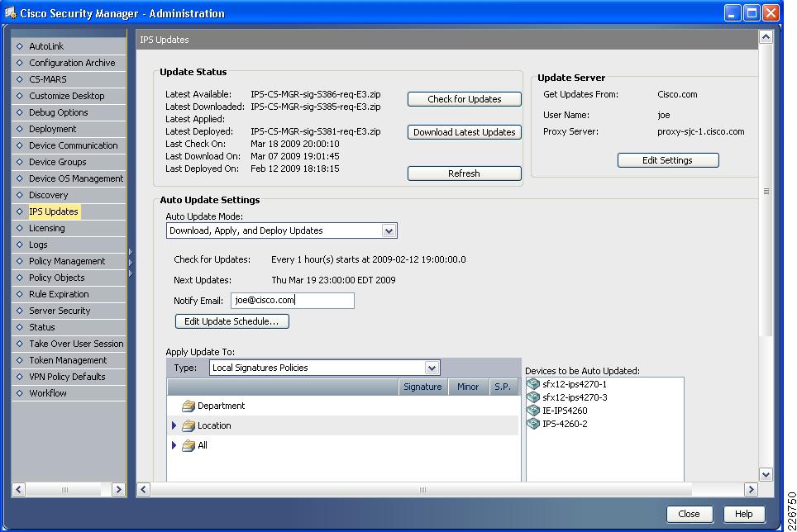Open CS-MARS settings page

(x=48, y=79)
